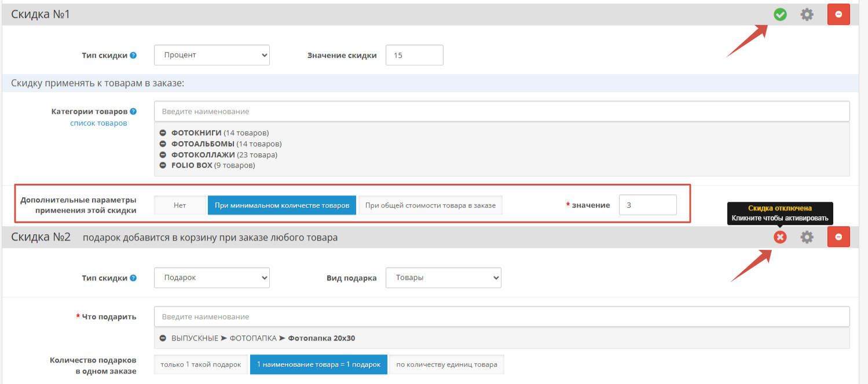
Task: Remove ФОТОКОЛЛАЖИ category from the list
Action: (163, 155)
